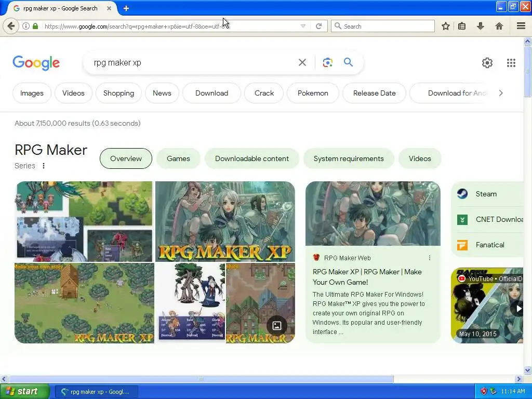Open the three-dot menu beside Series

coord(44,166)
